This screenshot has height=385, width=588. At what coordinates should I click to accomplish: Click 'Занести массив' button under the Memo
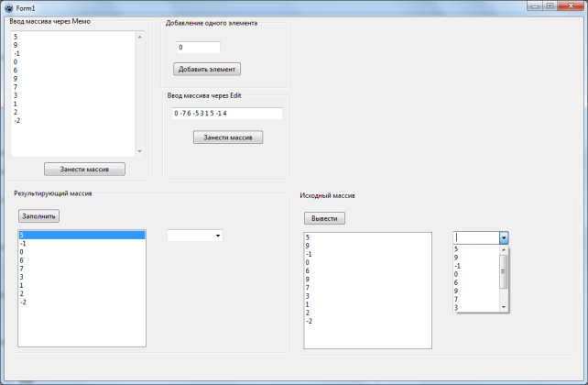(84, 170)
